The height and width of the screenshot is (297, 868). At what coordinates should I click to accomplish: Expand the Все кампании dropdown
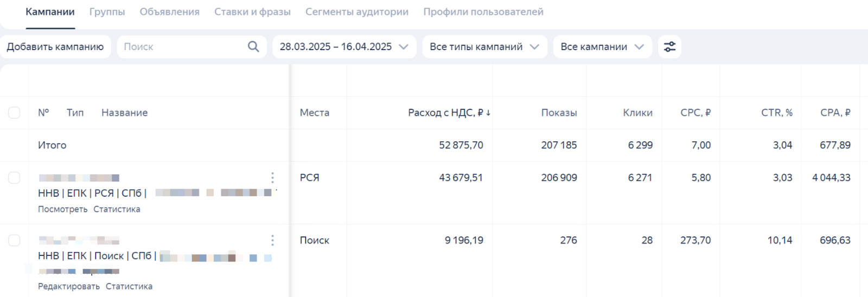602,47
